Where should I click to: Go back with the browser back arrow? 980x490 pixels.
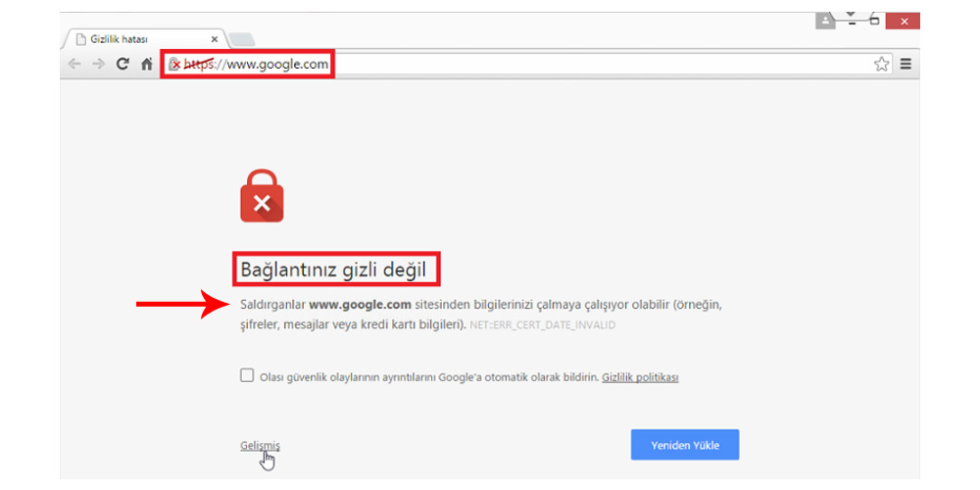coord(74,64)
